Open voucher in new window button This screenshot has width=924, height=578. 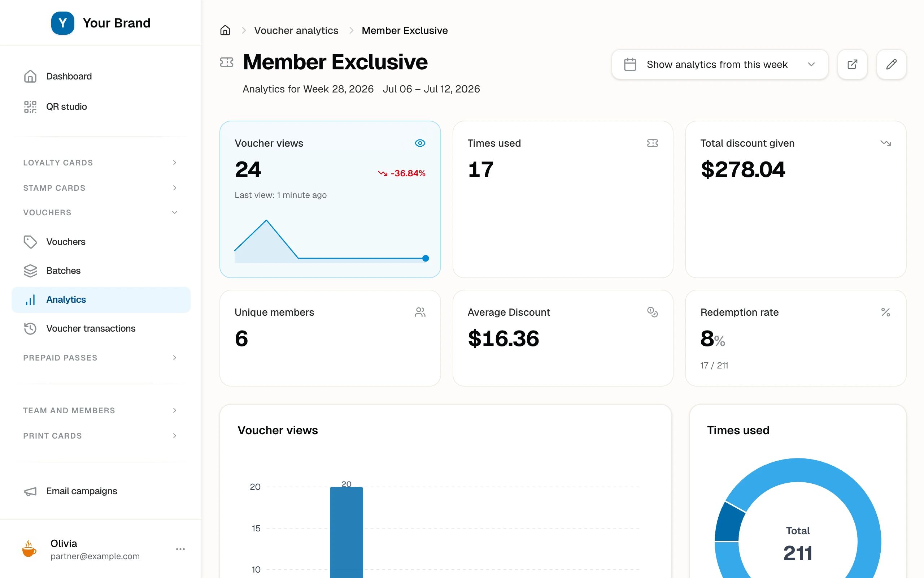pyautogui.click(x=852, y=64)
